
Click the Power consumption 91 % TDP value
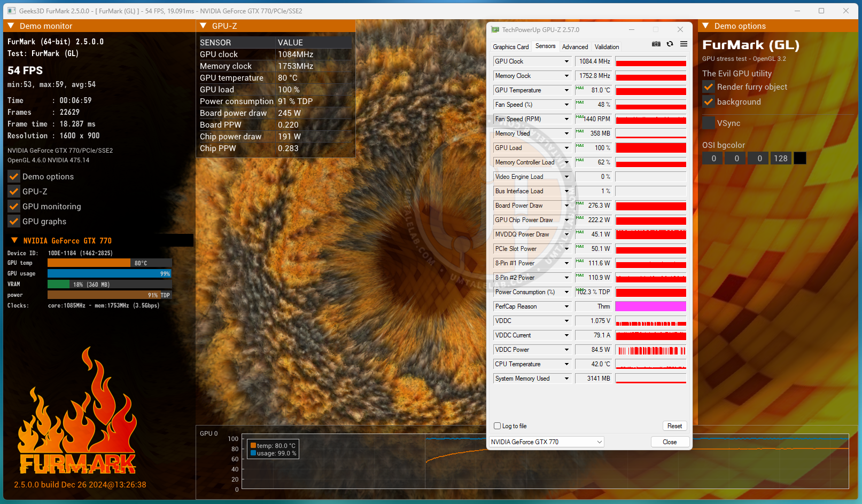(296, 101)
